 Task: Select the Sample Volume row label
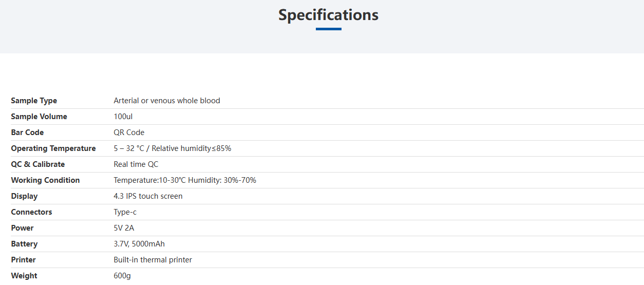tap(39, 117)
